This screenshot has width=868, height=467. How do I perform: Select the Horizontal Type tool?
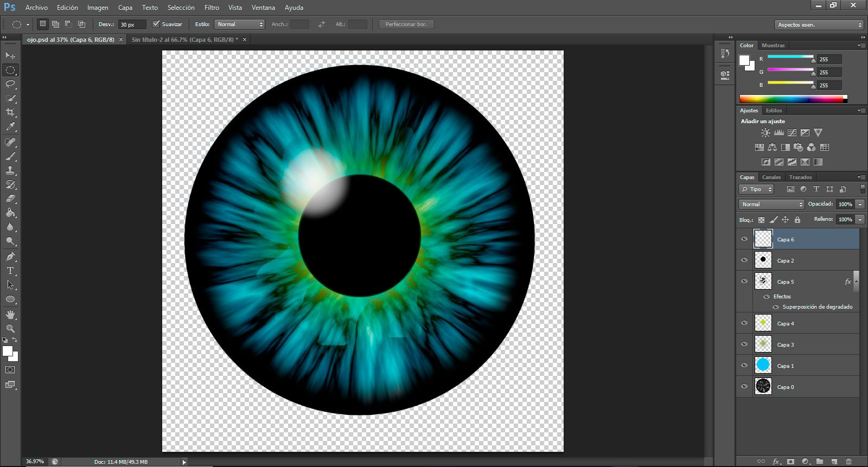click(10, 271)
